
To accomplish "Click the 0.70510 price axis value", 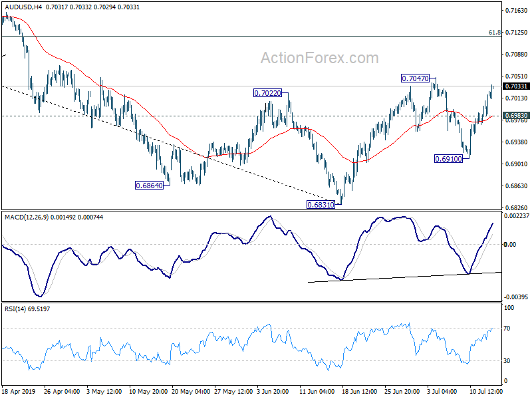I will coord(517,76).
